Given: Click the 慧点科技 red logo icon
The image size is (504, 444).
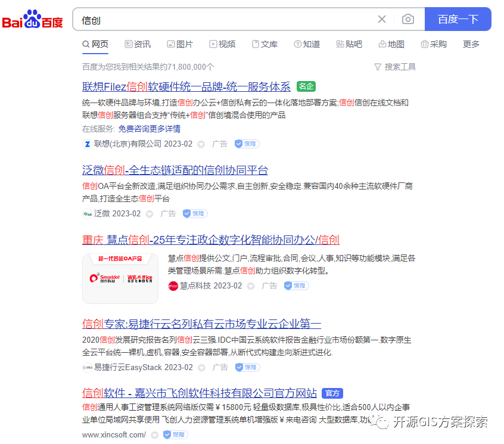Looking at the screenshot, I should point(173,286).
